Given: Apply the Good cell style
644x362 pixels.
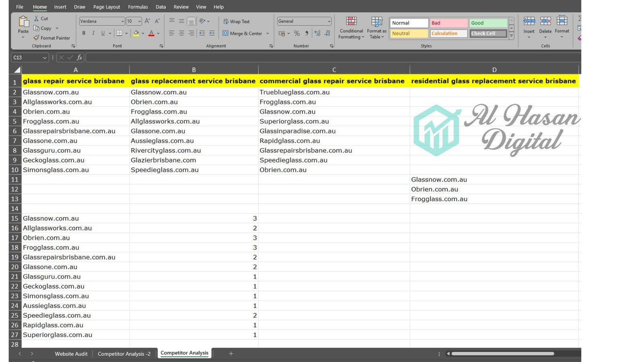Looking at the screenshot, I should (x=488, y=23).
